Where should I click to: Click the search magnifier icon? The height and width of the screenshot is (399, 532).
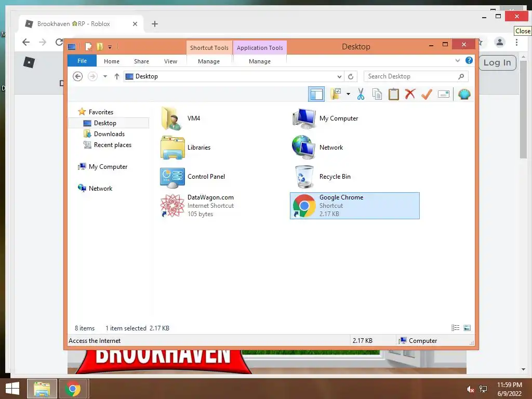click(461, 76)
